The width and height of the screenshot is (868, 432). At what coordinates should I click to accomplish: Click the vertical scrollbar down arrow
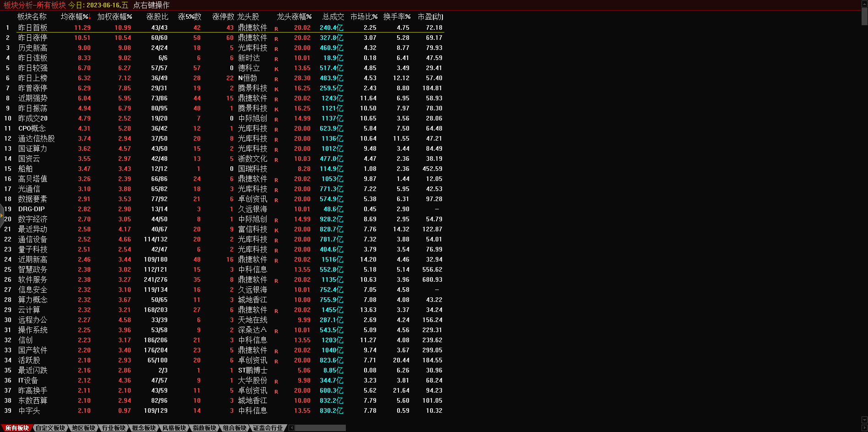pos(864,420)
